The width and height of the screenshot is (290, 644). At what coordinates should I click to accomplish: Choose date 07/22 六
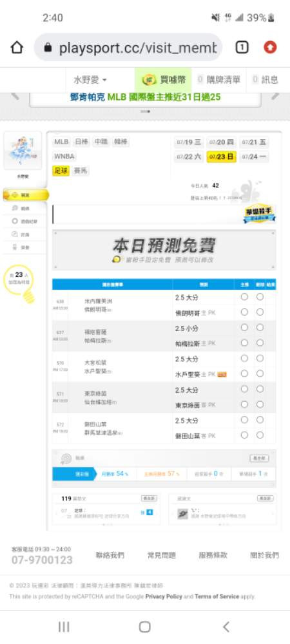coord(189,157)
